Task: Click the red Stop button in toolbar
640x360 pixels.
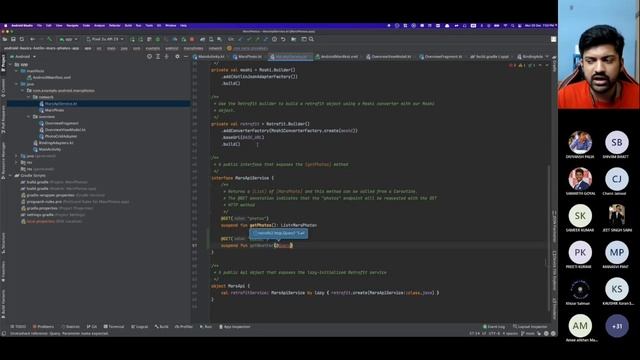Action: coord(192,39)
